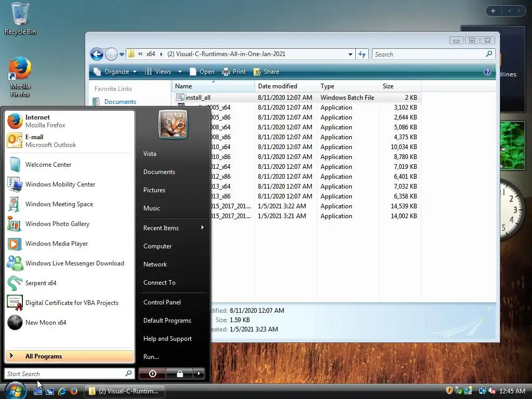Select the install_all batch file

(x=298, y=97)
